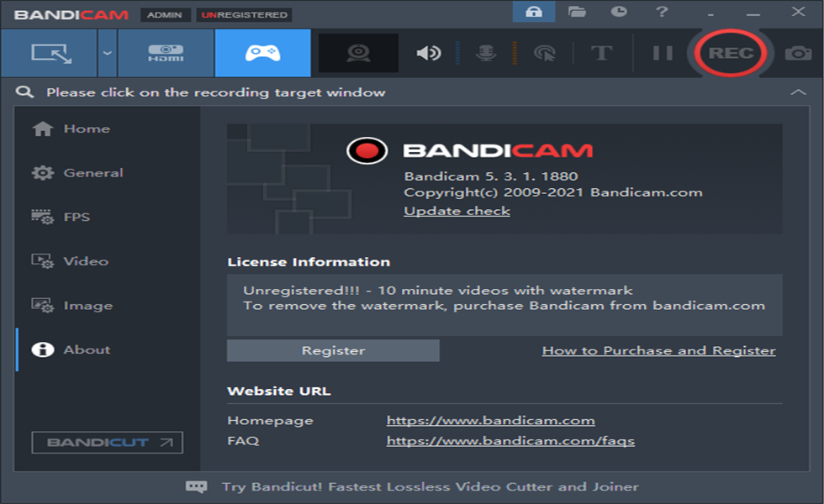
Task: Click the Bandicam 5. 3. 1. 1880 version text
Action: tap(491, 176)
